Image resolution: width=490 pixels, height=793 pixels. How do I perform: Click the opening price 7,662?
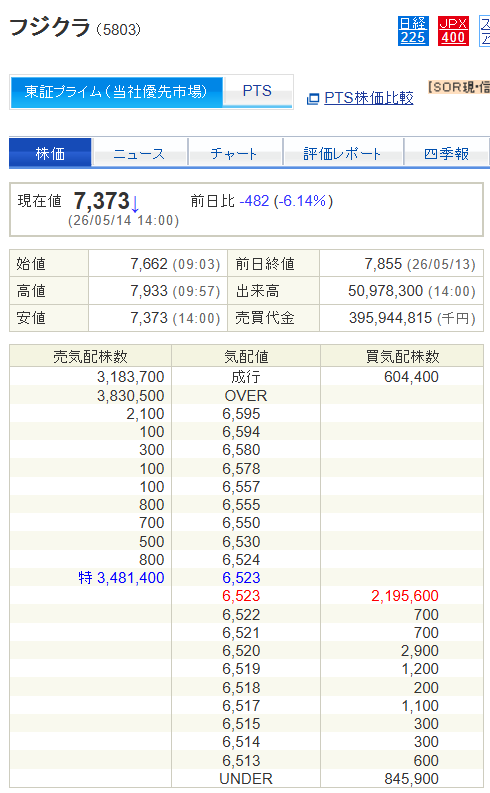(x=149, y=263)
